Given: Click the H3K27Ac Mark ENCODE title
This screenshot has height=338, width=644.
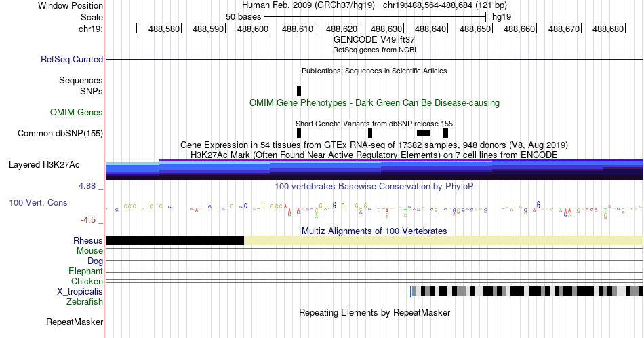Looking at the screenshot, I should (374, 155).
